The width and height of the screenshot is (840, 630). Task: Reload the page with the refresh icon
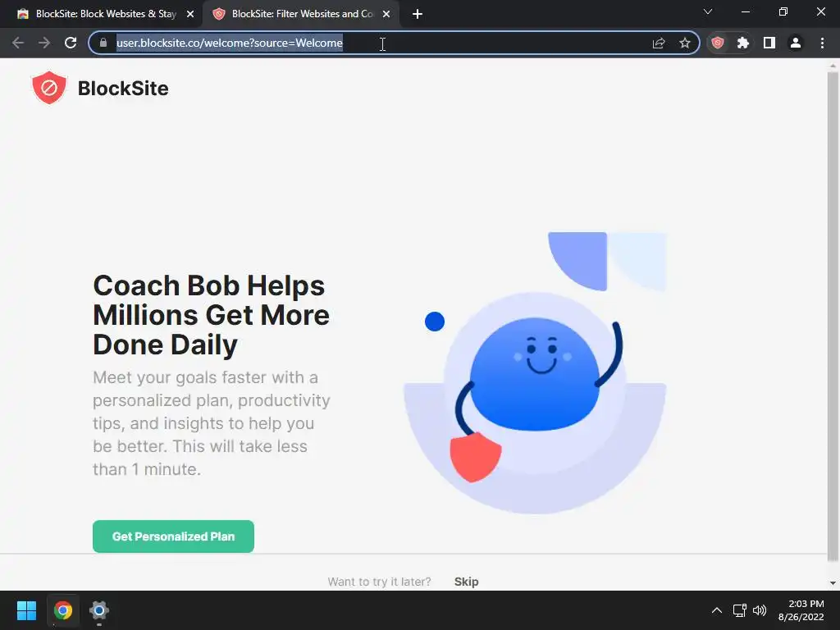click(71, 43)
